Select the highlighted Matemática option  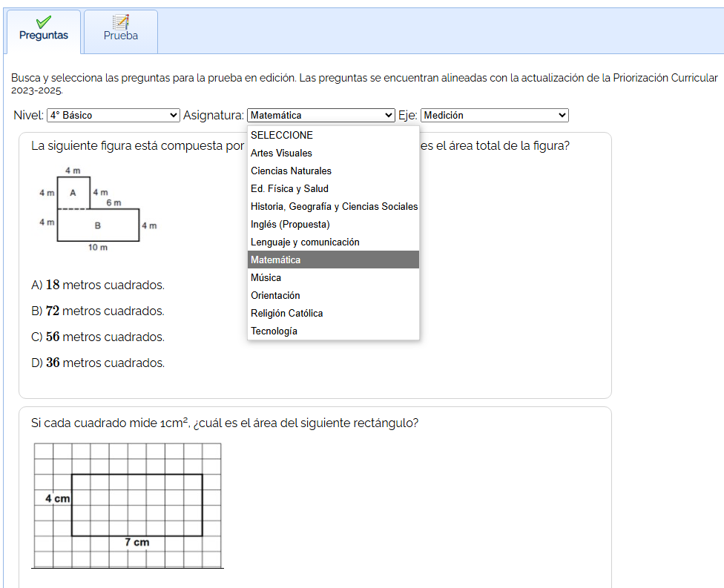tap(276, 260)
